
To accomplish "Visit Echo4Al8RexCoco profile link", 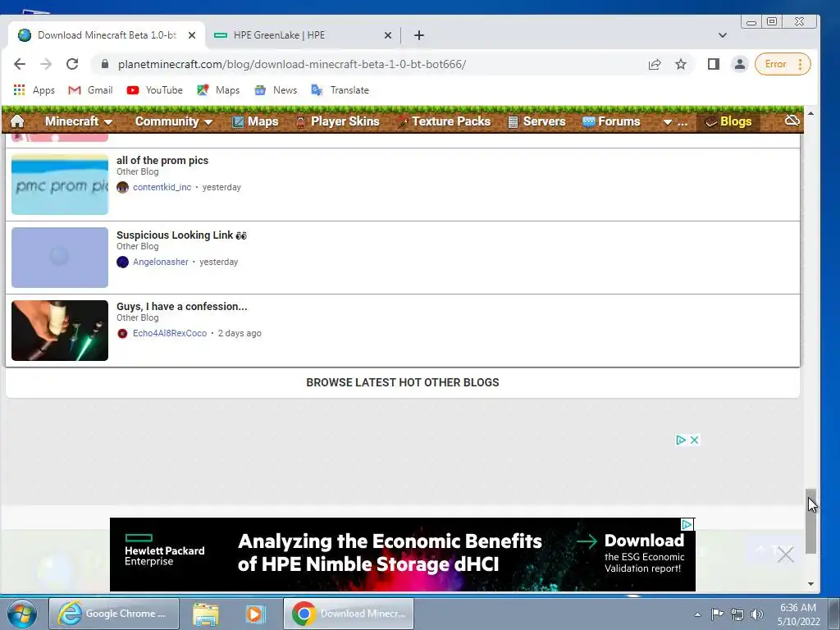I will pyautogui.click(x=170, y=333).
